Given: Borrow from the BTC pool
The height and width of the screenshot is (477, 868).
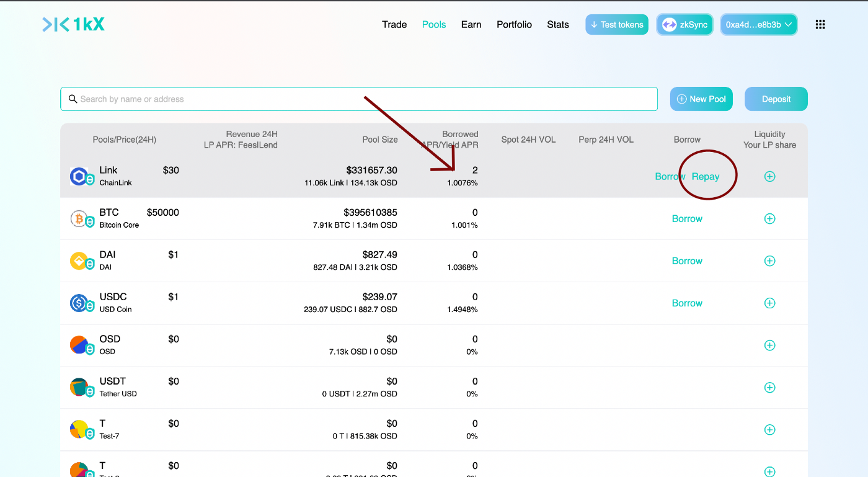Looking at the screenshot, I should point(687,219).
